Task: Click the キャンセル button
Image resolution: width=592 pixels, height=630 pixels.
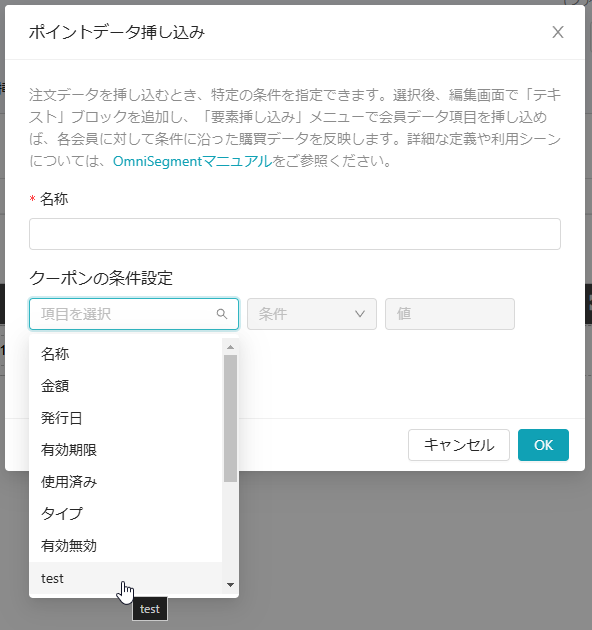Action: point(459,445)
